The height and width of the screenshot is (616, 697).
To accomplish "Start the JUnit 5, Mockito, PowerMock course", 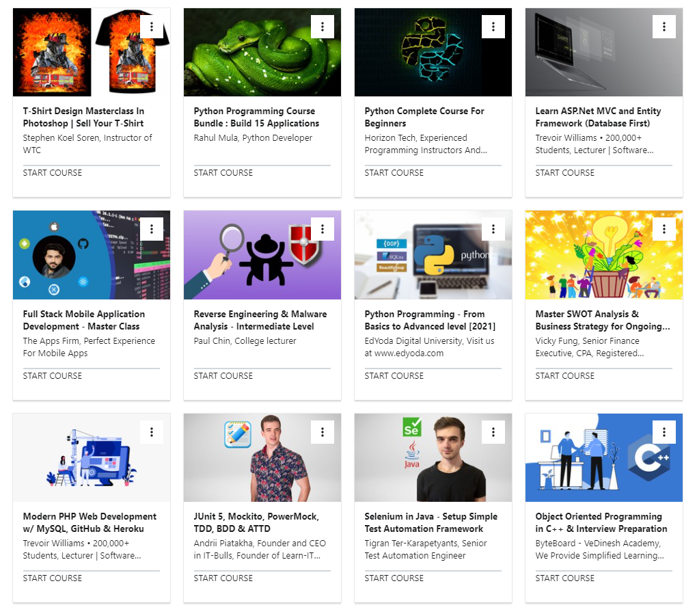I will coord(223,578).
